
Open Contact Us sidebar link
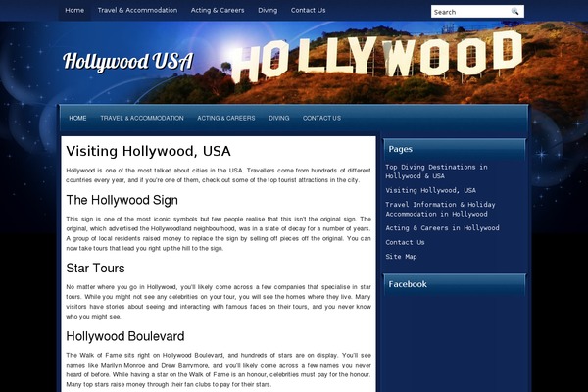[x=405, y=242]
